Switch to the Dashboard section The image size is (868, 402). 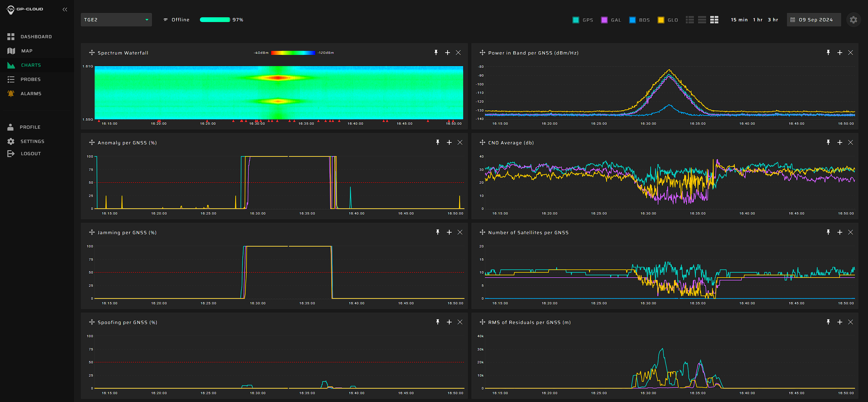click(36, 36)
